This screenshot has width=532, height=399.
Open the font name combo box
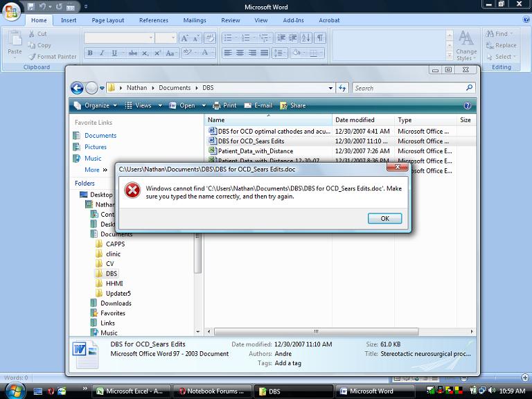tap(119, 37)
